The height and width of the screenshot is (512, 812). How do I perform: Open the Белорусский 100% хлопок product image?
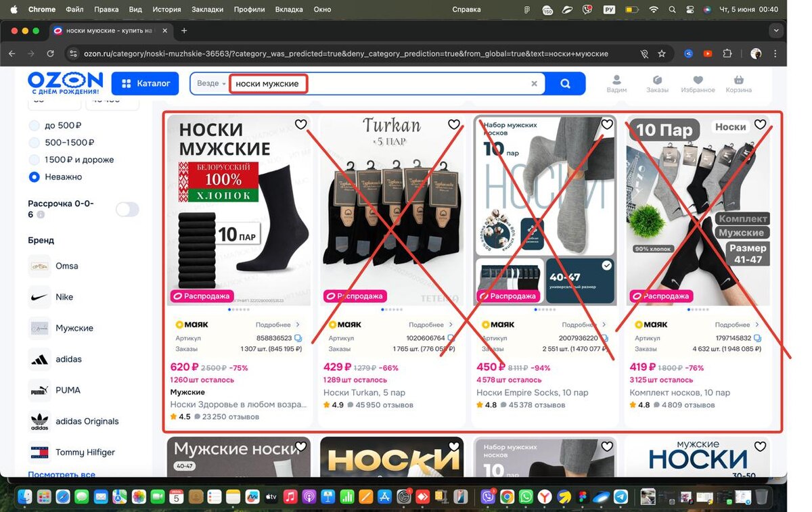click(239, 210)
